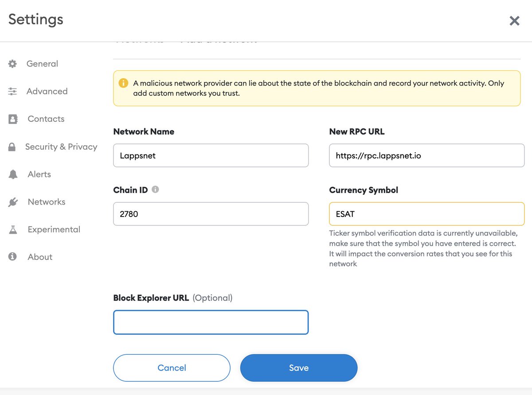Click the Contacts book icon
Viewport: 532px width, 395px height.
pyautogui.click(x=13, y=119)
